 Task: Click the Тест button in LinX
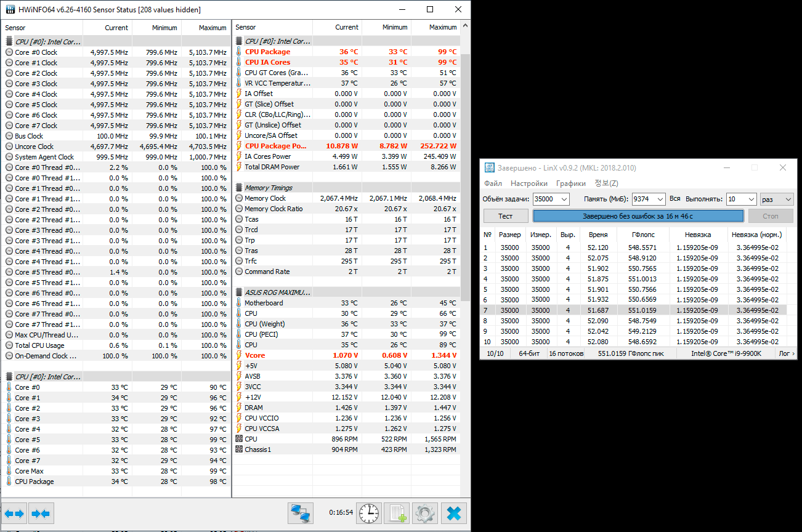coord(506,216)
